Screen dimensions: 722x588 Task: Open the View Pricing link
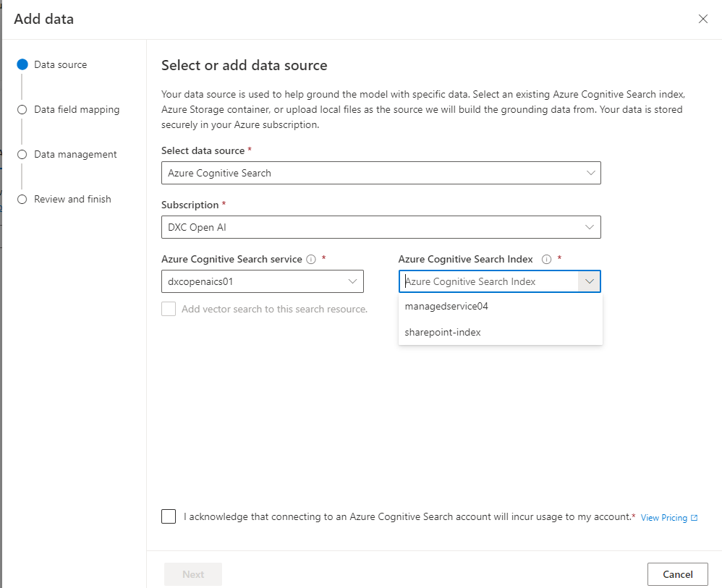pos(663,517)
